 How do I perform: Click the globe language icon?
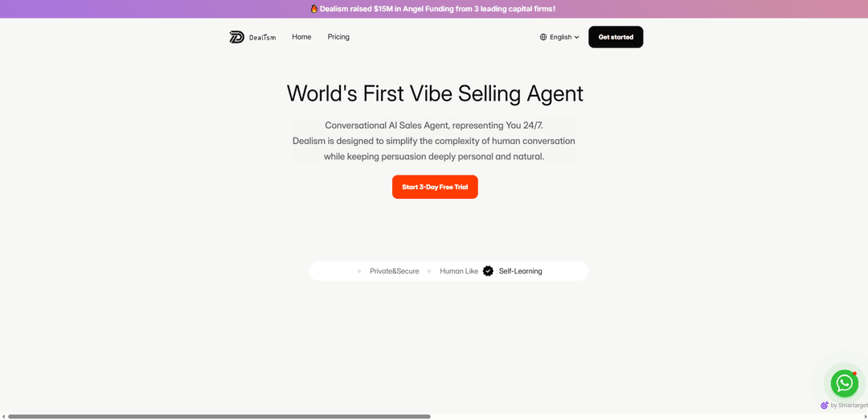(543, 37)
